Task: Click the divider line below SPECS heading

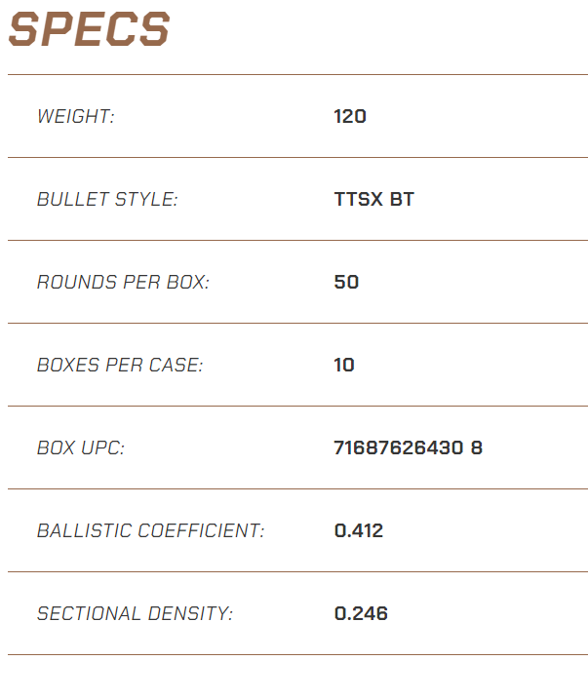Action: [x=297, y=74]
